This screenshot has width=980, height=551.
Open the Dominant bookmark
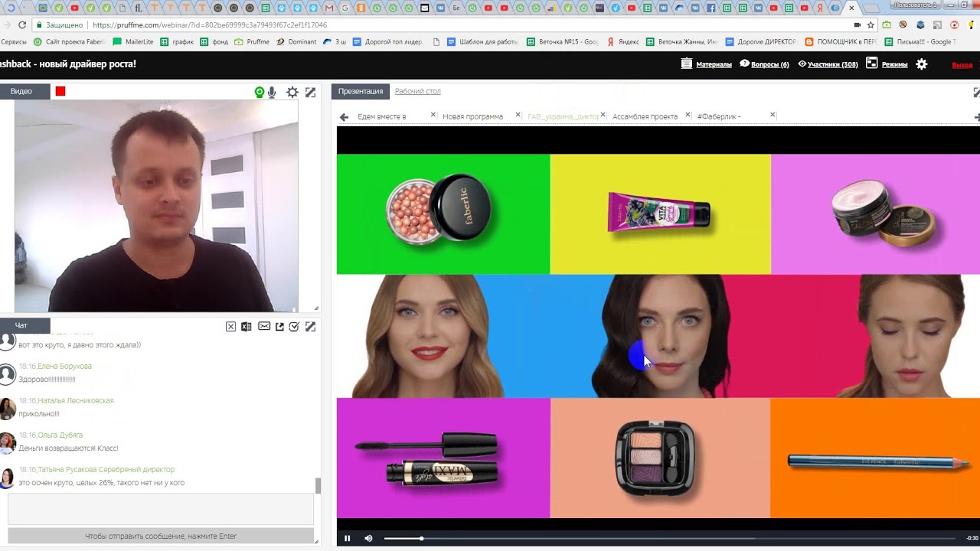pyautogui.click(x=296, y=42)
